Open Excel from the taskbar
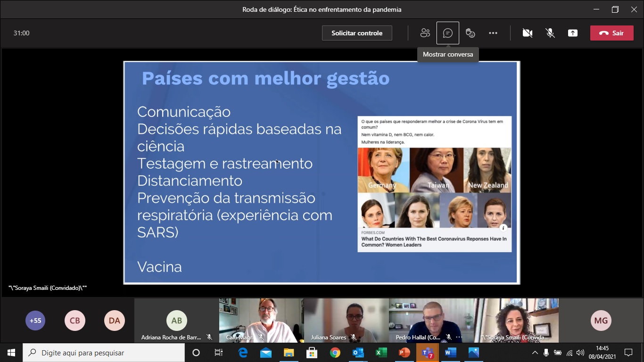644x362 pixels. click(x=381, y=353)
